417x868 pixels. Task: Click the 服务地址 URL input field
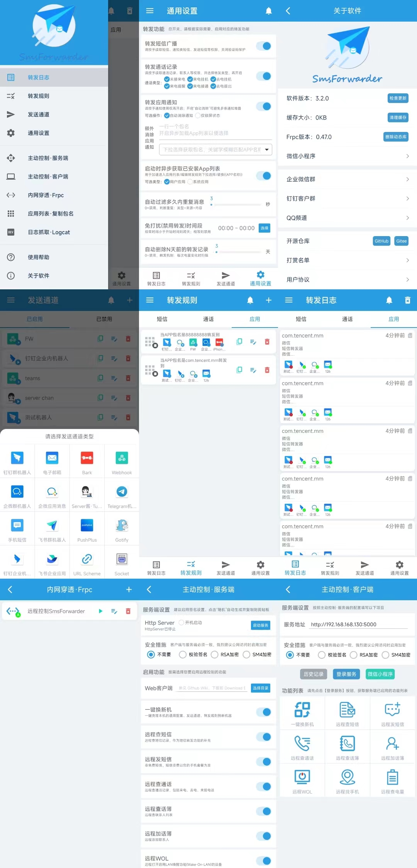[359, 624]
